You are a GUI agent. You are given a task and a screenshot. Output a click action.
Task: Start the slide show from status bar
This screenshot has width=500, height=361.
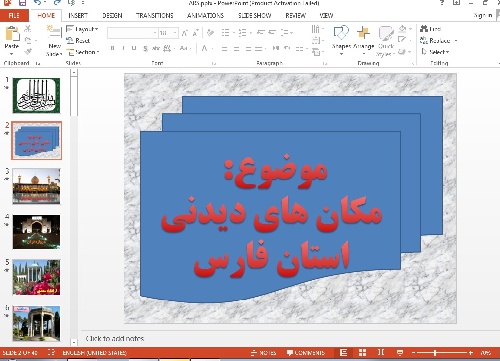click(400, 352)
